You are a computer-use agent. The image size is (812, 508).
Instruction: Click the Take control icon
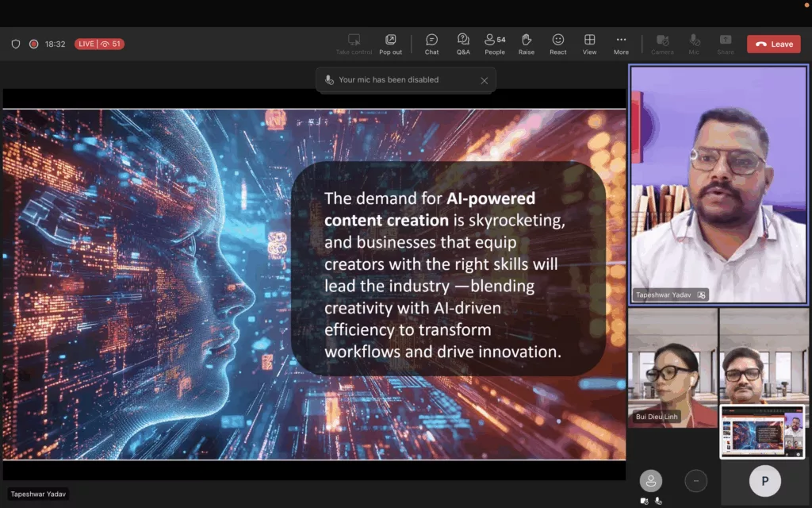coord(354,44)
